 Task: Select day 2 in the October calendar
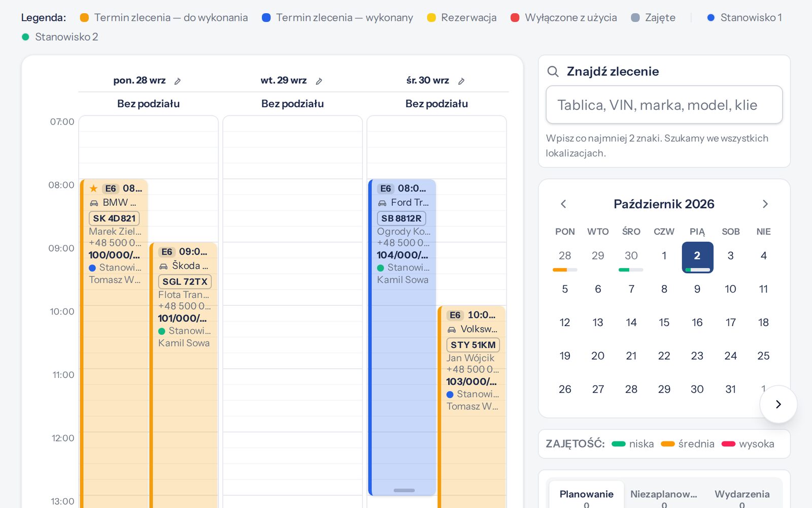pyautogui.click(x=697, y=257)
